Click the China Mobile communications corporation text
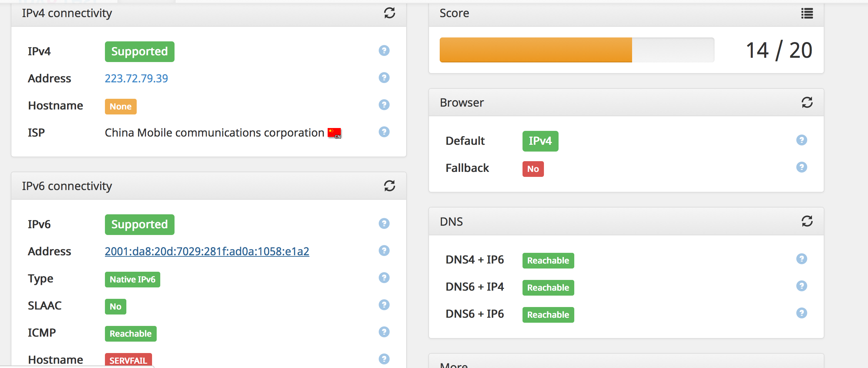Screen dimensions: 868x368 click(215, 133)
